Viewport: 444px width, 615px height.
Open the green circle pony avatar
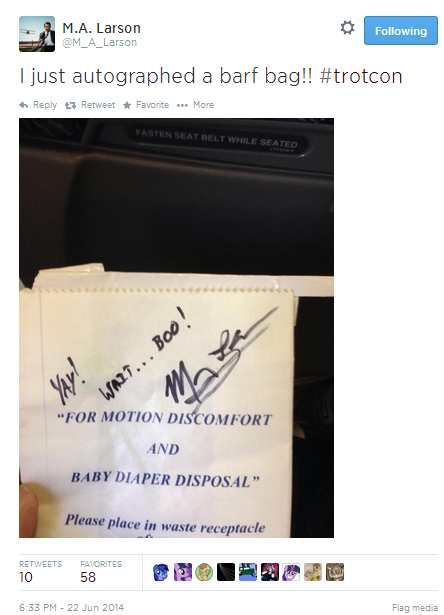(x=204, y=572)
